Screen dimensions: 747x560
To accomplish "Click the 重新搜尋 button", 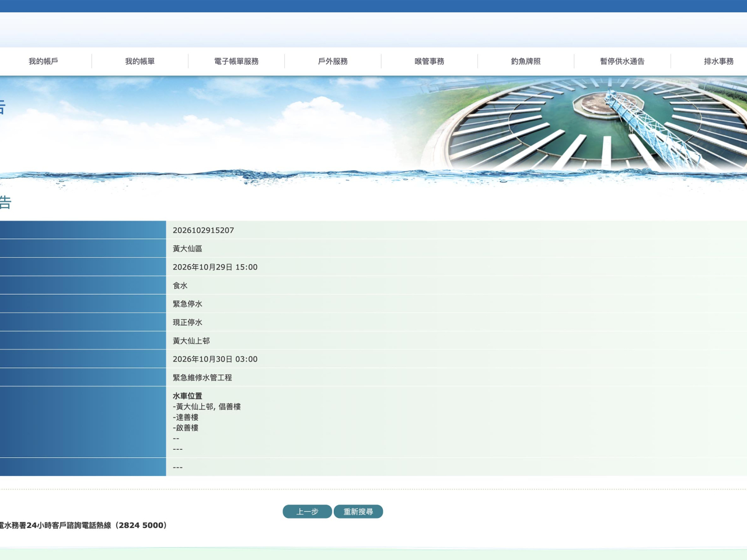I will click(358, 512).
